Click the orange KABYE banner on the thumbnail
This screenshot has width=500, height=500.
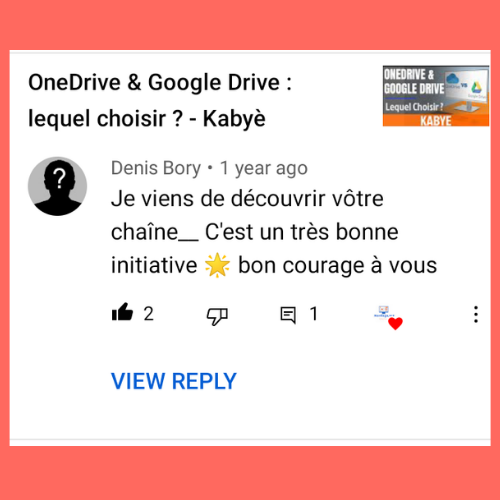tap(436, 120)
